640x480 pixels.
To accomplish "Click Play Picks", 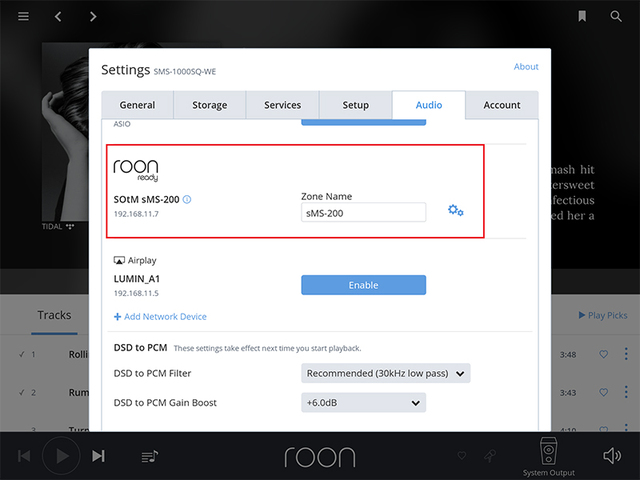I will 603,315.
